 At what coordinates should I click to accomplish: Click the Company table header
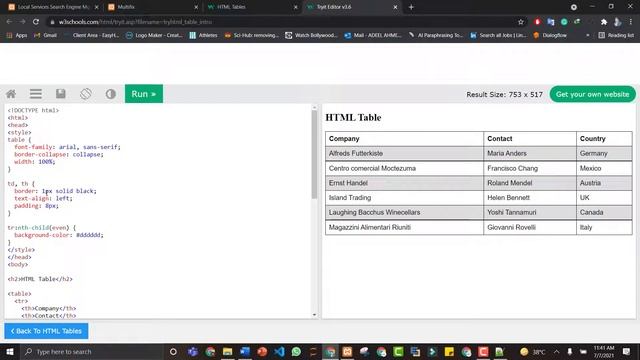[404, 139]
